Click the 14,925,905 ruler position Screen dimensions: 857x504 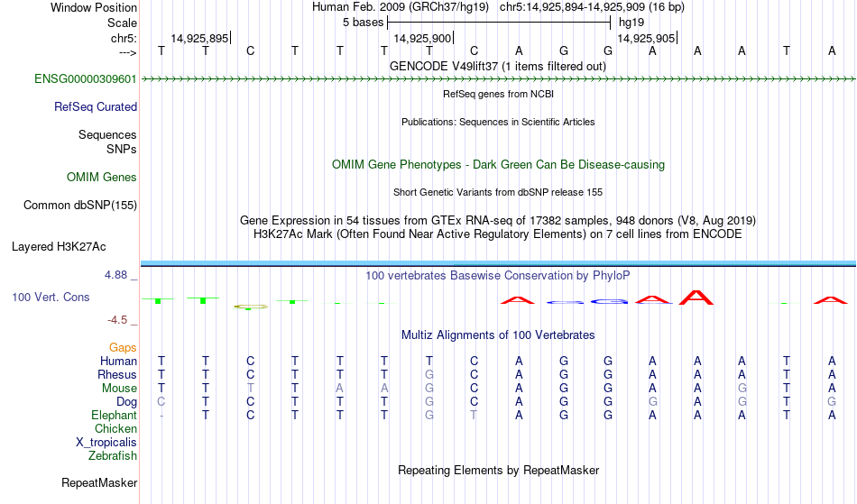(647, 38)
